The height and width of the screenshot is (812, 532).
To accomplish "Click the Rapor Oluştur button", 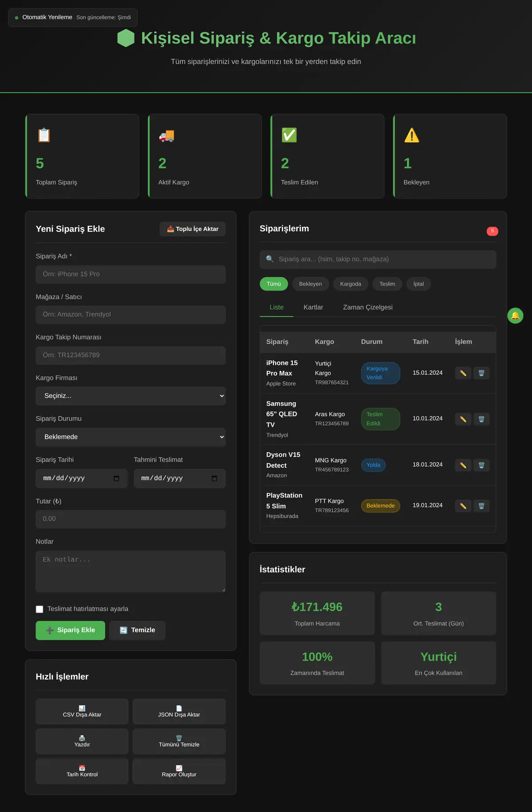I will (x=179, y=771).
